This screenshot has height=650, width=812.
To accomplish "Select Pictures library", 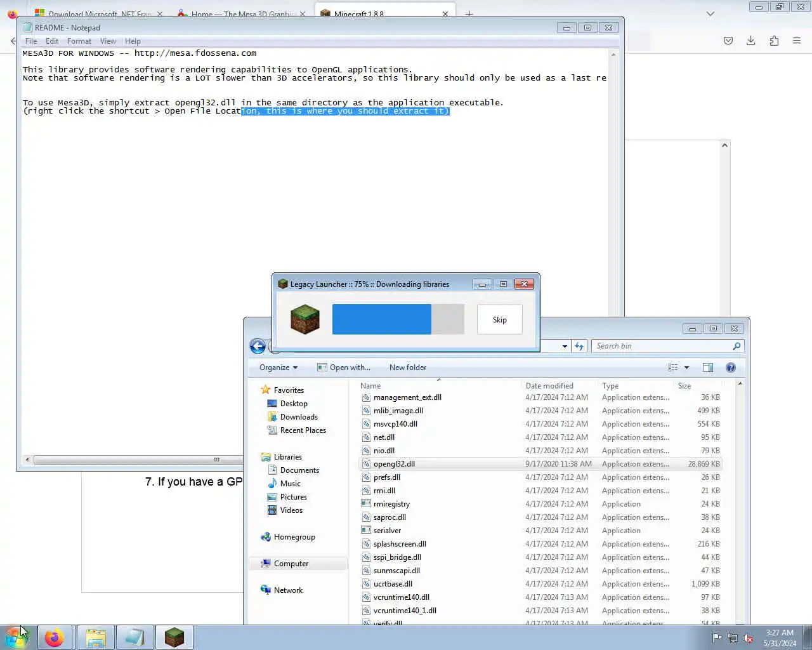I will tap(293, 497).
